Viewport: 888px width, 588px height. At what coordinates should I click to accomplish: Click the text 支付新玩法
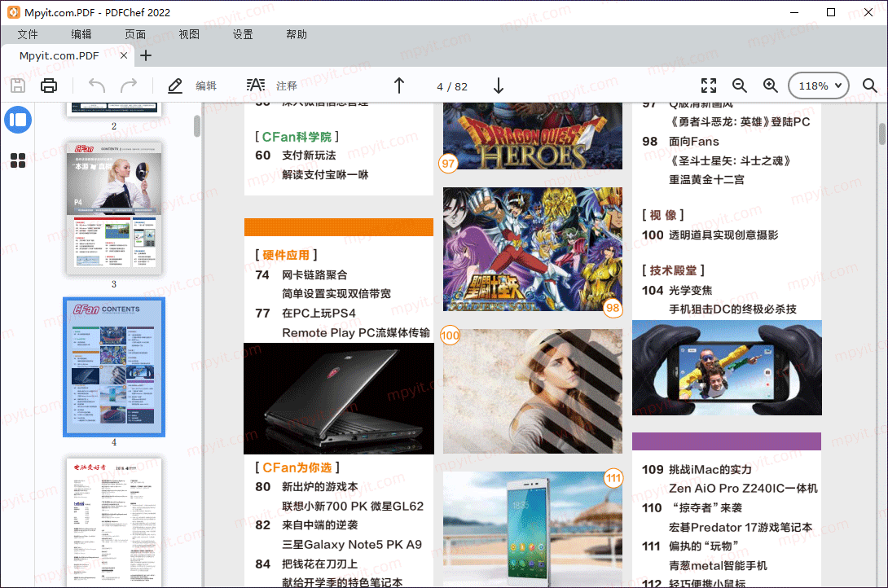310,155
